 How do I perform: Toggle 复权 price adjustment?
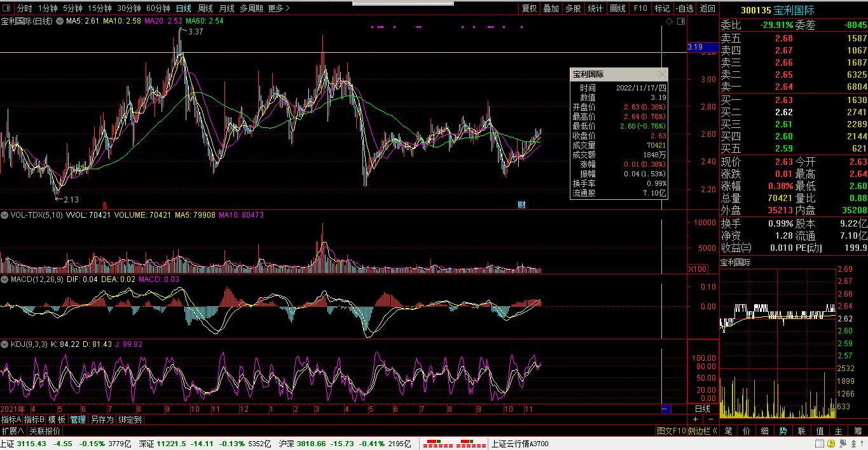[529, 8]
